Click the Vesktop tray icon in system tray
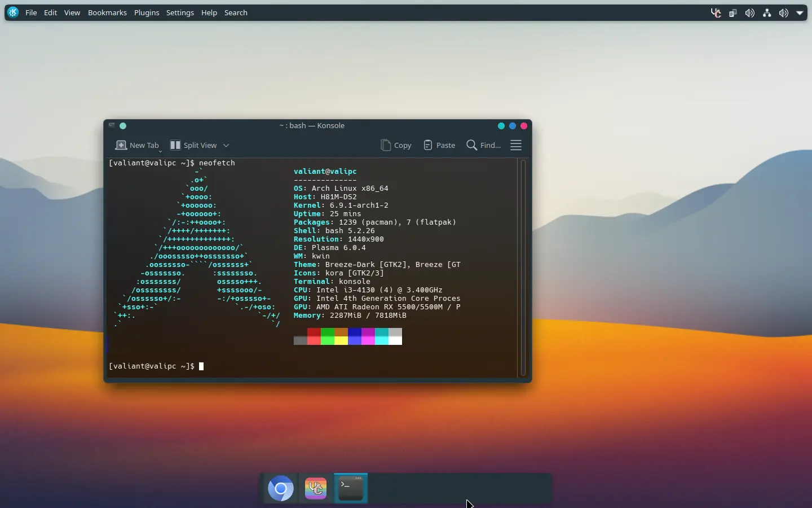Viewport: 812px width, 508px height. point(716,13)
